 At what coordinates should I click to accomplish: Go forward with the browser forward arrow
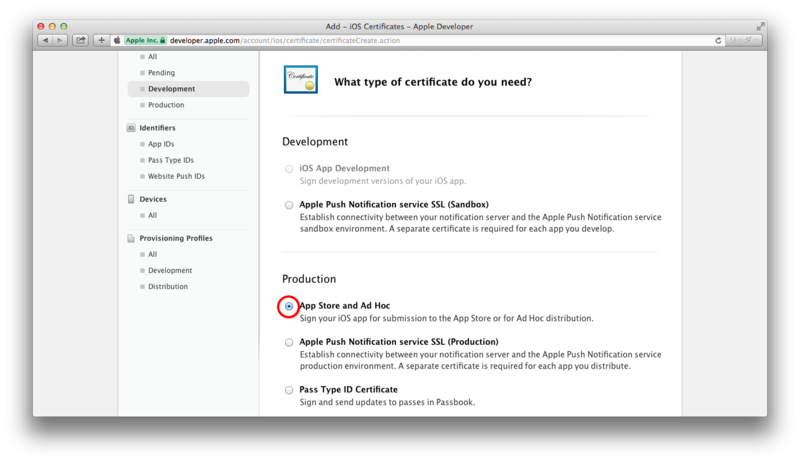point(60,40)
